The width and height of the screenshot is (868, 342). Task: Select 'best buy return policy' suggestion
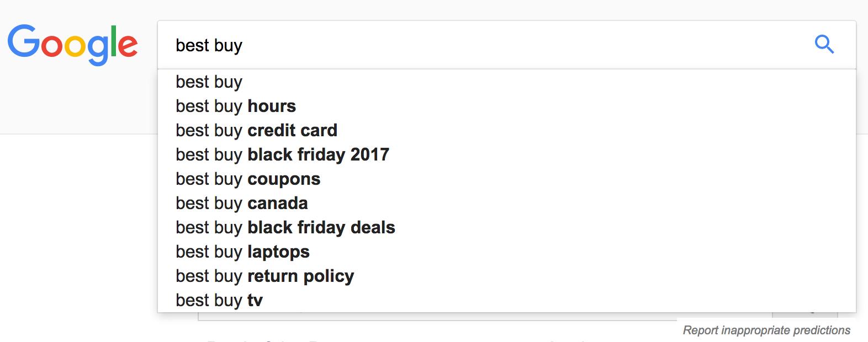pos(264,276)
